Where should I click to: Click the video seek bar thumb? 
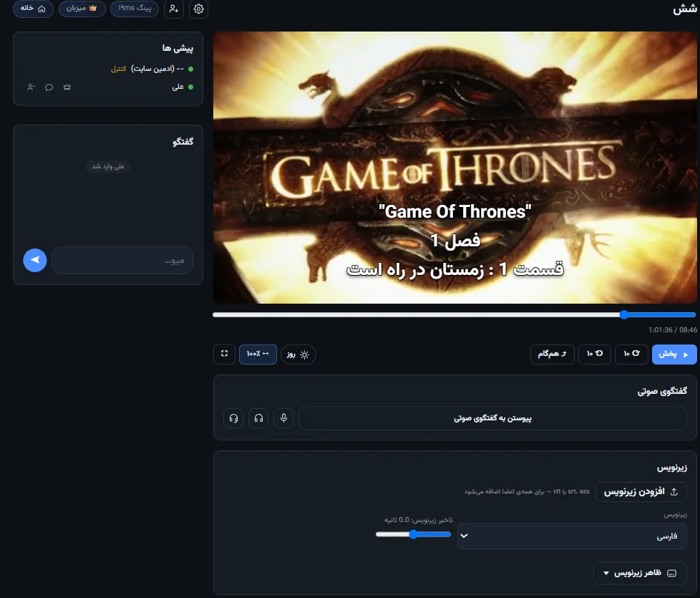tap(624, 315)
